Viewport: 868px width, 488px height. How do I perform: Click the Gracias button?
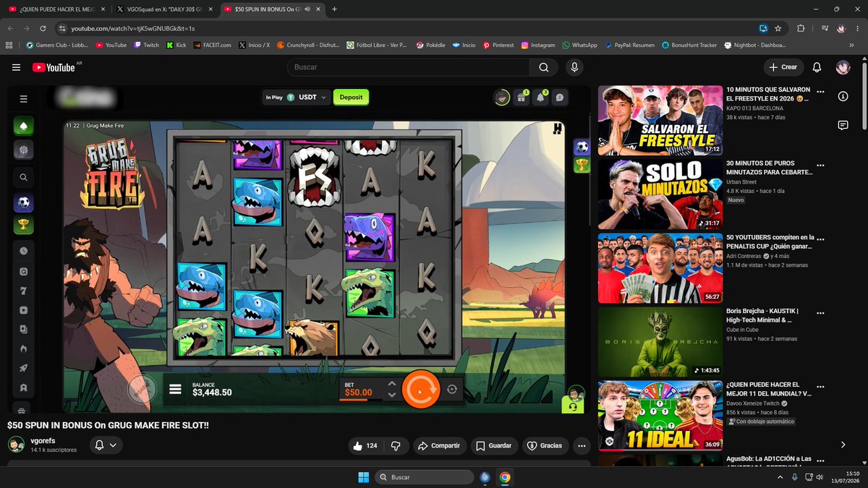pos(545,446)
